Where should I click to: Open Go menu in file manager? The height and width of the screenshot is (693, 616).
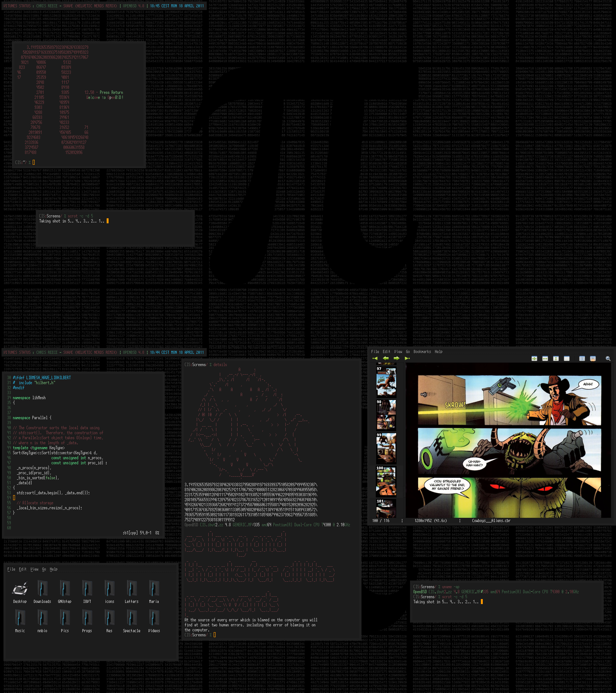tap(44, 569)
